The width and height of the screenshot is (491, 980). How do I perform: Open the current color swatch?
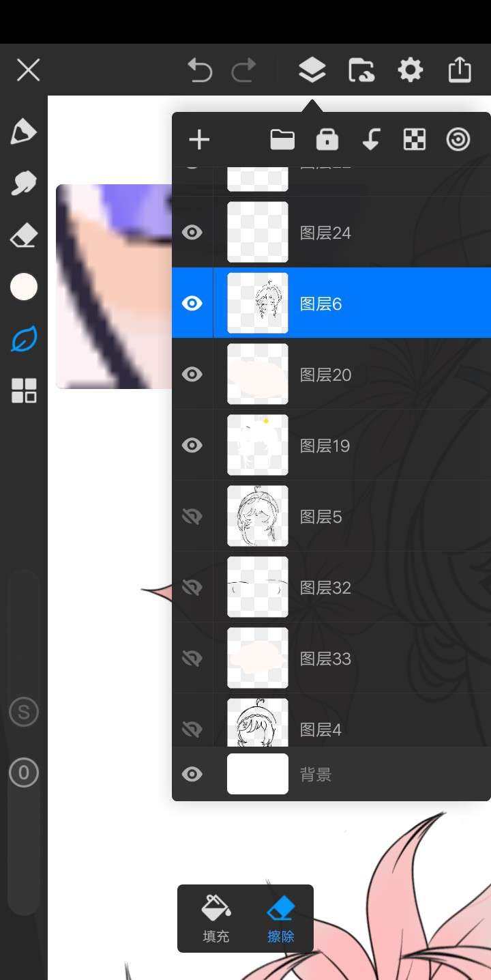click(24, 287)
